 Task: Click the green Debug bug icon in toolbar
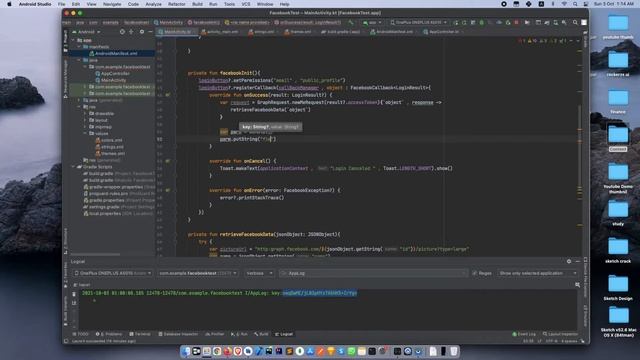pyautogui.click(x=482, y=22)
